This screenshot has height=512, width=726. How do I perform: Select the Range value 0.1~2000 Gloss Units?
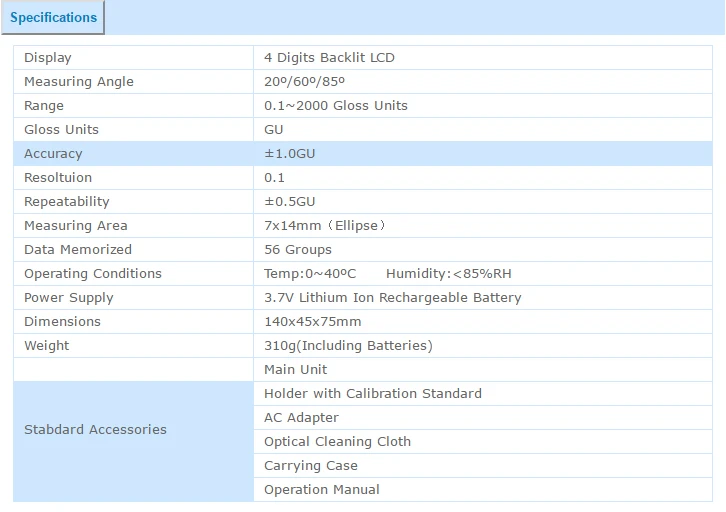tap(336, 106)
